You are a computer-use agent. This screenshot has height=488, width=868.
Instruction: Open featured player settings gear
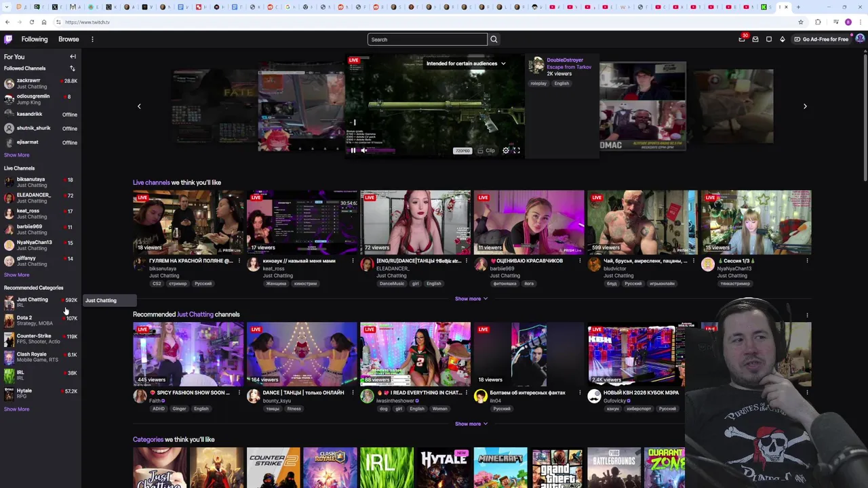tap(506, 150)
